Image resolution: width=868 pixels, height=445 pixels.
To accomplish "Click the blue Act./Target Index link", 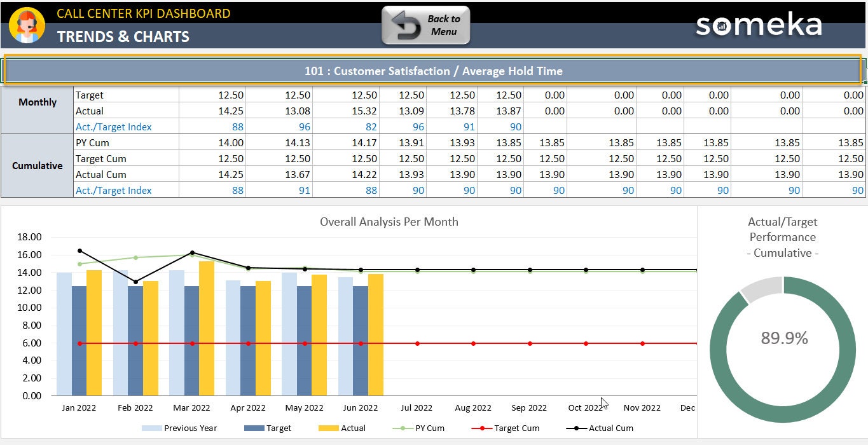I will (113, 127).
